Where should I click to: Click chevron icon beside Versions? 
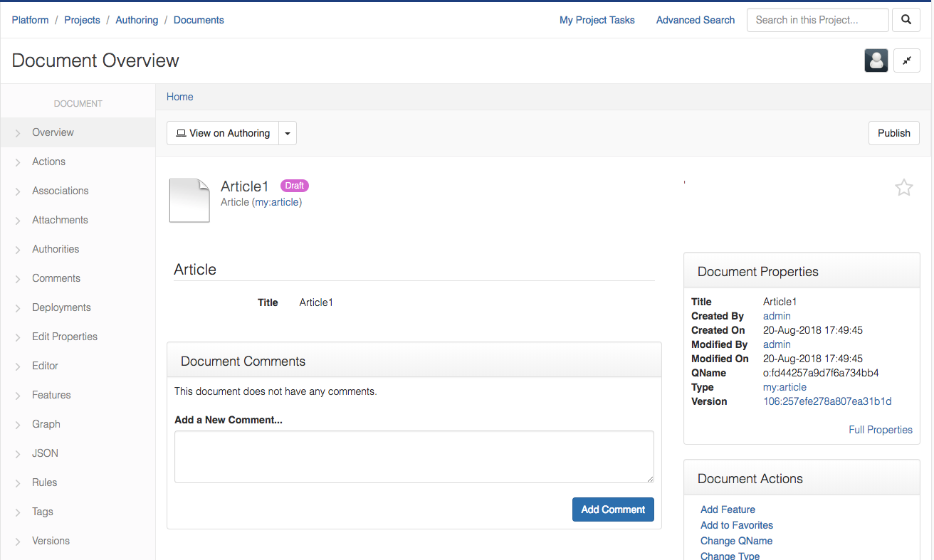click(18, 541)
